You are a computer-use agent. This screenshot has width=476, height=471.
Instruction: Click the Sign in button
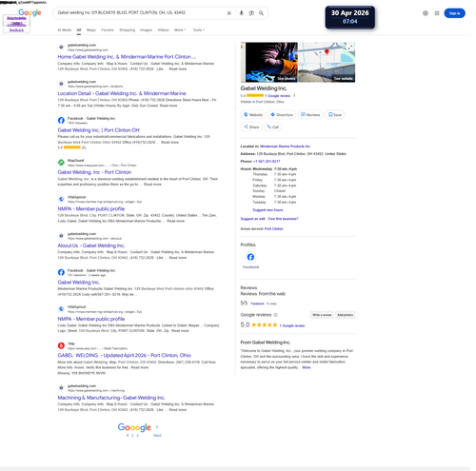tap(454, 13)
